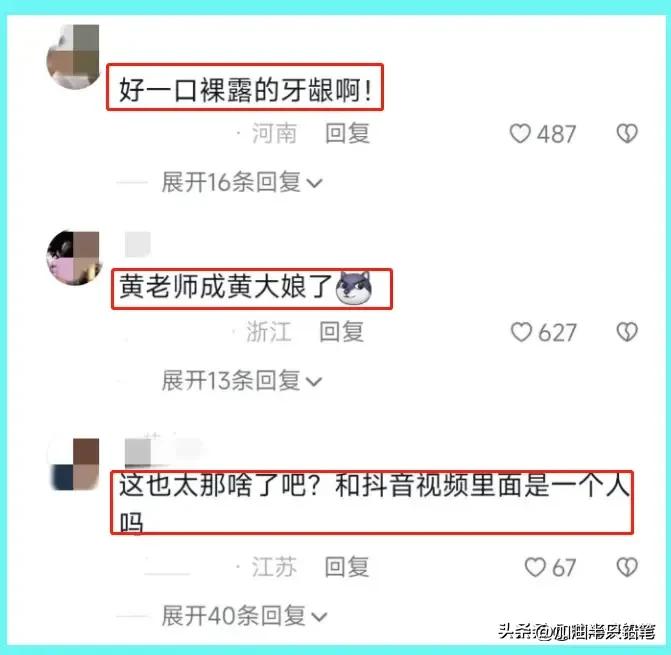This screenshot has width=671, height=655.
Task: Reply to the 河南 user's comment
Action: [x=347, y=133]
